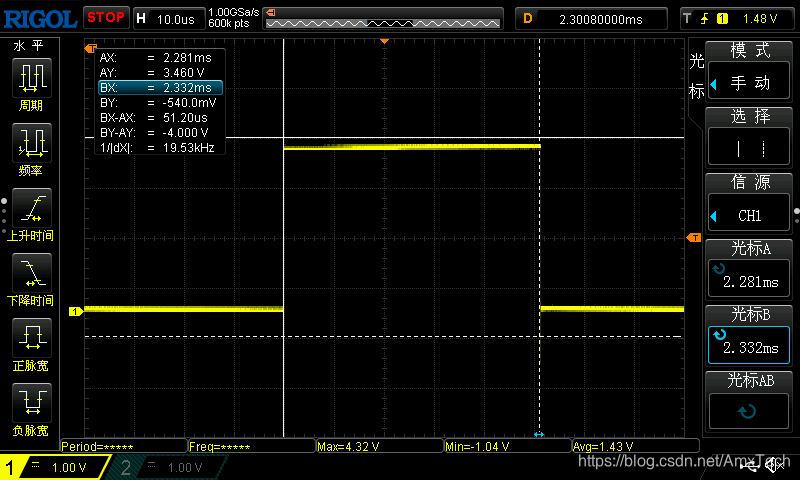Image resolution: width=800 pixels, height=480 pixels.
Task: Click the left arrow beside CH1
Action: pyautogui.click(x=714, y=216)
